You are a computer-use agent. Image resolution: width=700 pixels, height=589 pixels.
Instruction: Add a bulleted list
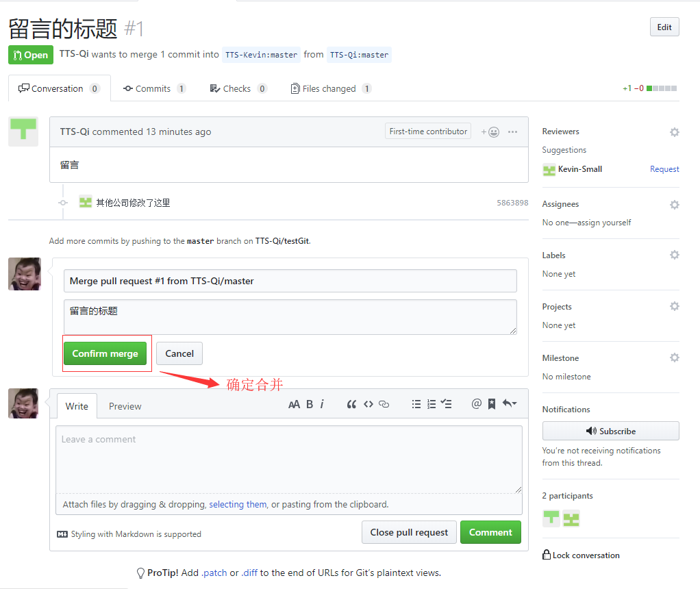tap(416, 405)
